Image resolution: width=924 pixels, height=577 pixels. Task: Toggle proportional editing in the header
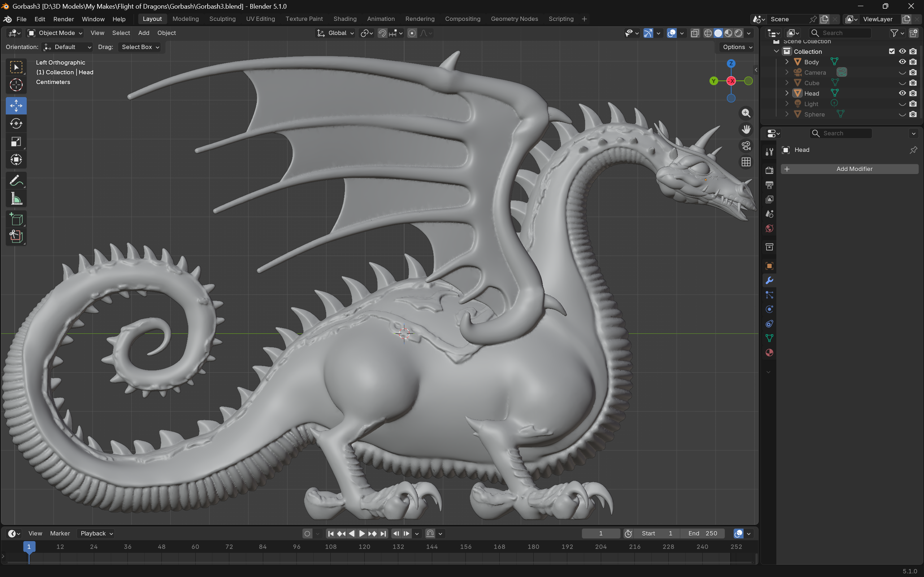point(412,33)
